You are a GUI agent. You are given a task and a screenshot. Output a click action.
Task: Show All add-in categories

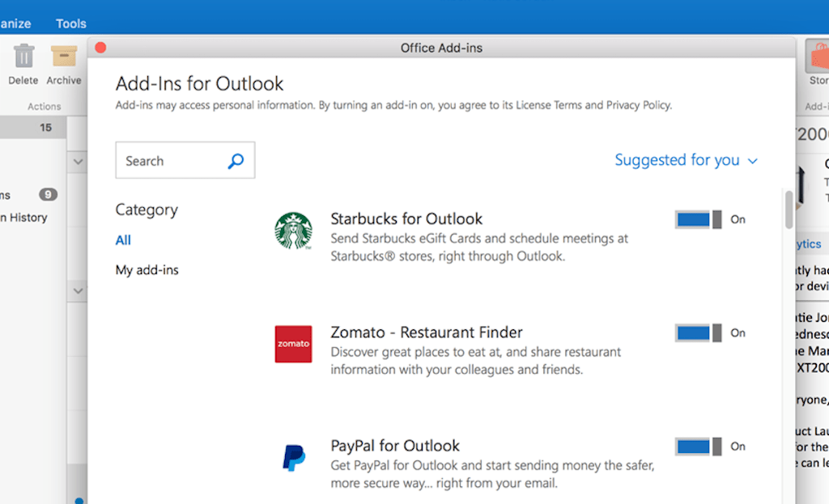click(123, 239)
